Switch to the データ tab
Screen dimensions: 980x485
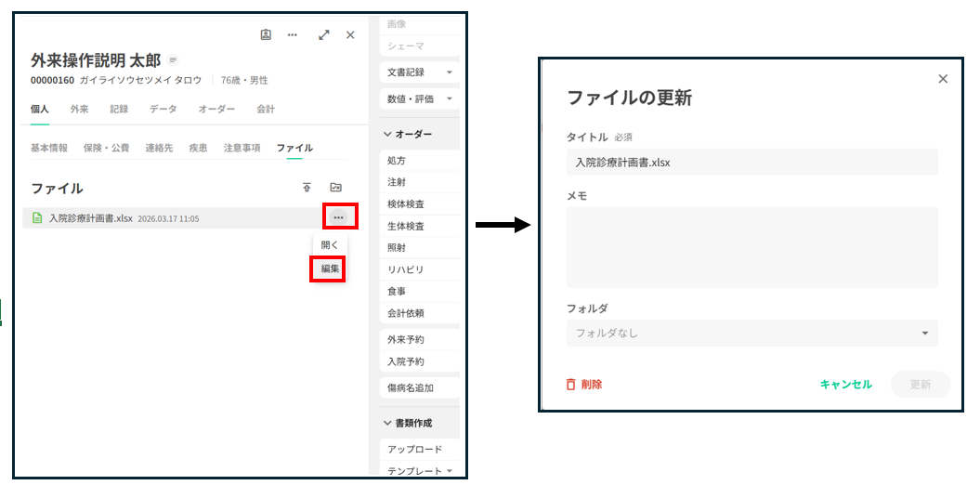point(163,109)
